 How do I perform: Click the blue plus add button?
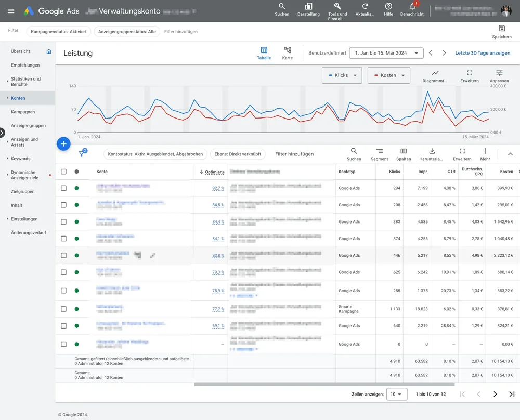(x=63, y=144)
